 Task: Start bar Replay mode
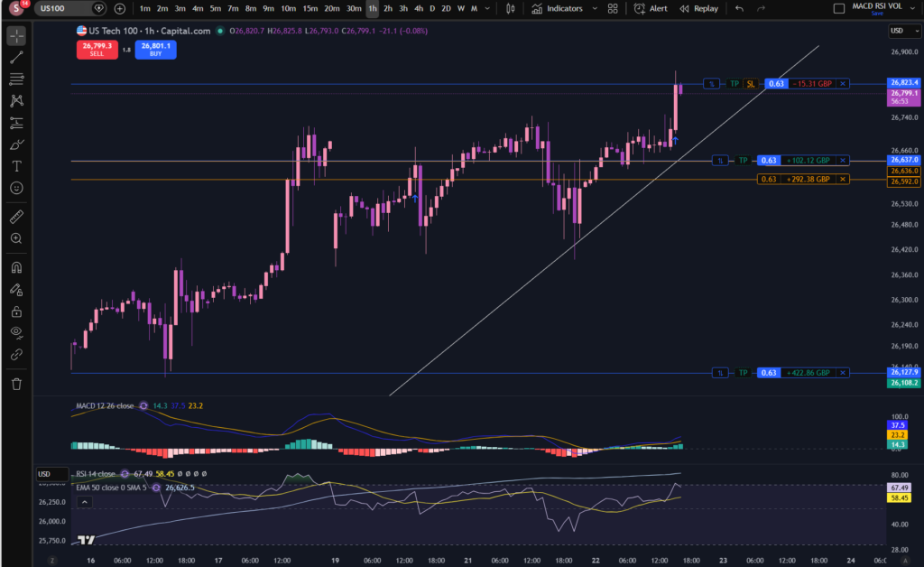[x=699, y=9]
